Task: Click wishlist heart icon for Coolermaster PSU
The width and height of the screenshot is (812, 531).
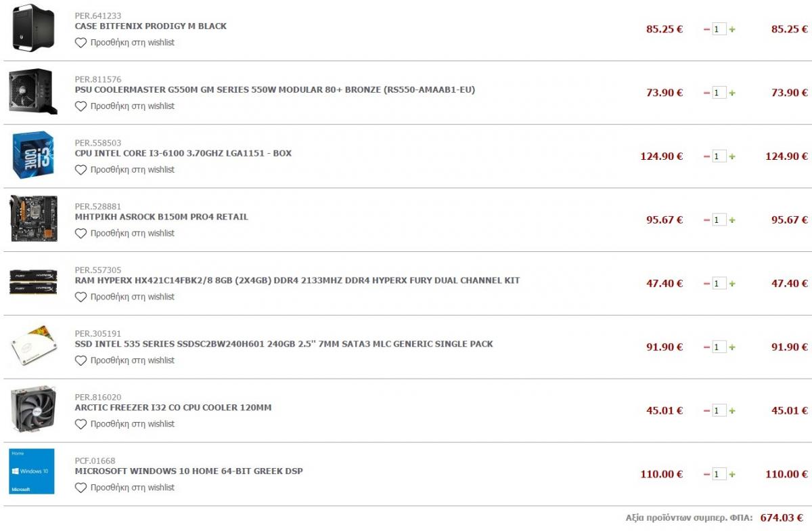Action: (81, 106)
